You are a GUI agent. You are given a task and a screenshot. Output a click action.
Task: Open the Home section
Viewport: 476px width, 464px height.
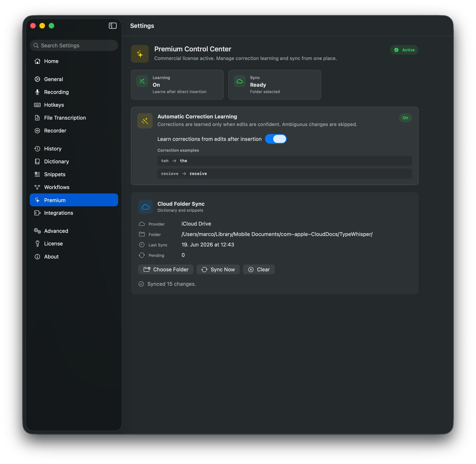[74, 61]
